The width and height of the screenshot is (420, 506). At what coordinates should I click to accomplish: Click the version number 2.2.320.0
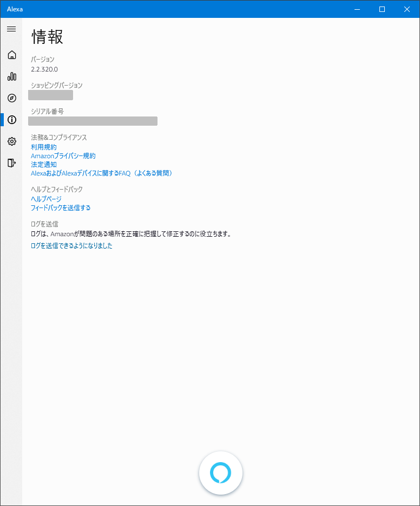[x=44, y=69]
